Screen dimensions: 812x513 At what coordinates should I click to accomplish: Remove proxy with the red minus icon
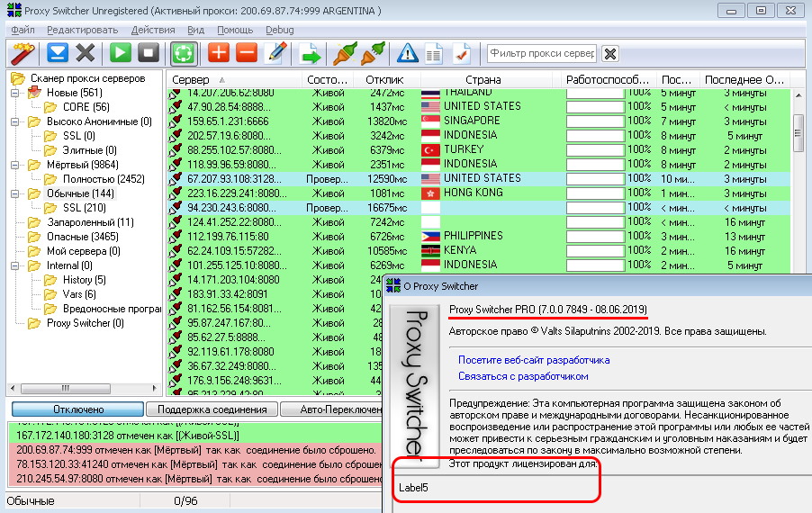[x=247, y=53]
